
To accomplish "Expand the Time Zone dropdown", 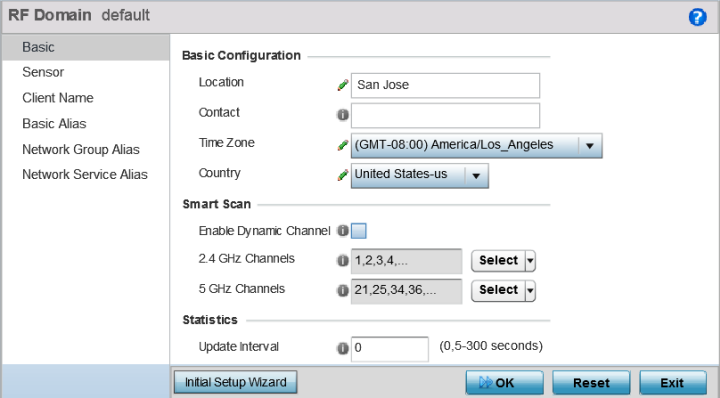I will (x=476, y=146).
